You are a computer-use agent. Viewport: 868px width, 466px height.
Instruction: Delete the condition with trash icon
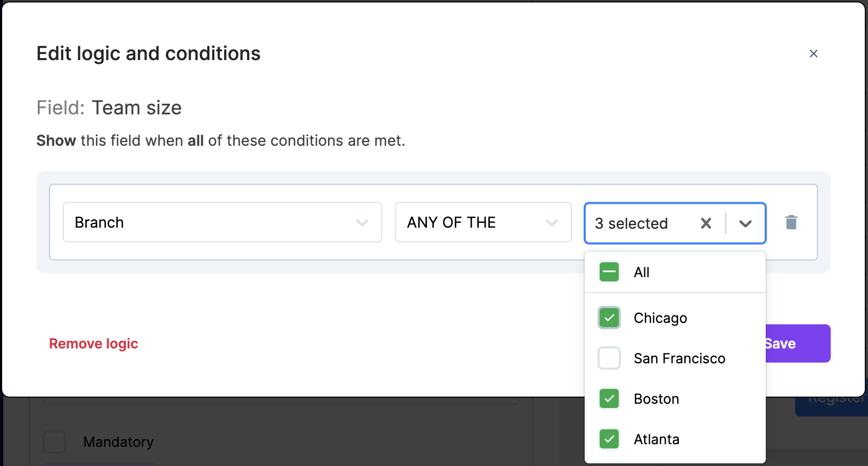coord(791,222)
